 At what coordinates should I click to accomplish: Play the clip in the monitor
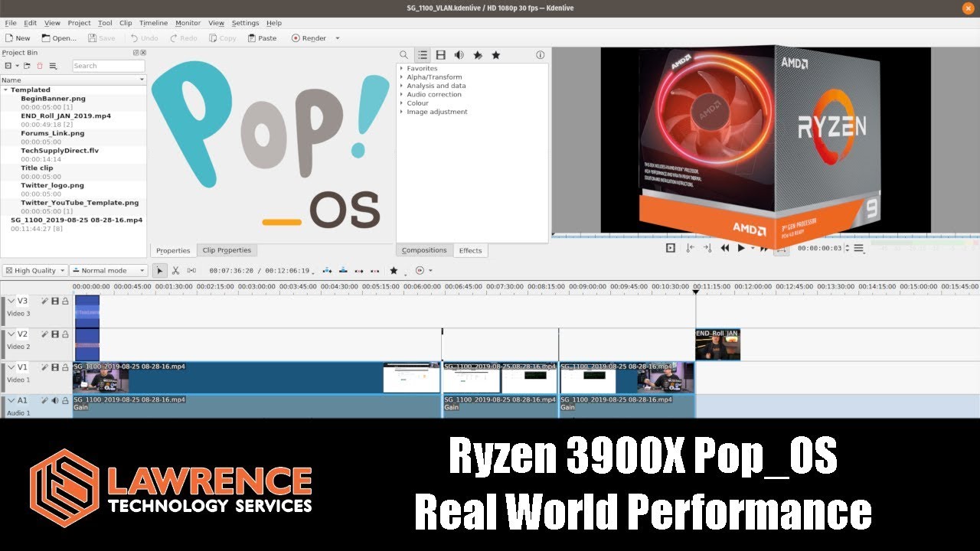[741, 248]
